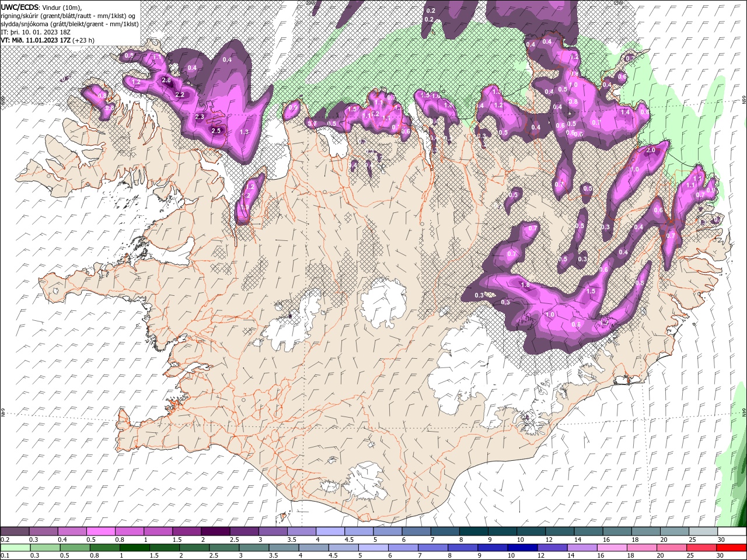This screenshot has width=747, height=560.
Task: Click the UWC/ECDS title text
Action: click(20, 7)
